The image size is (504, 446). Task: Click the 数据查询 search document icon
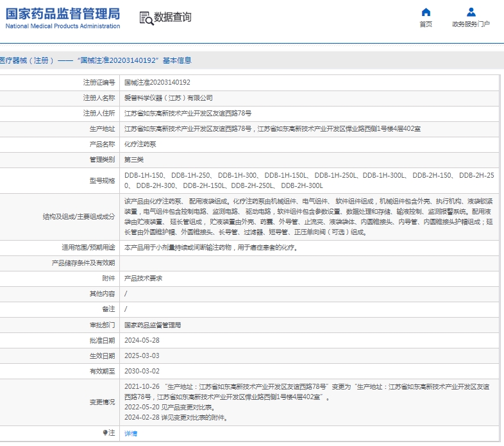point(147,18)
